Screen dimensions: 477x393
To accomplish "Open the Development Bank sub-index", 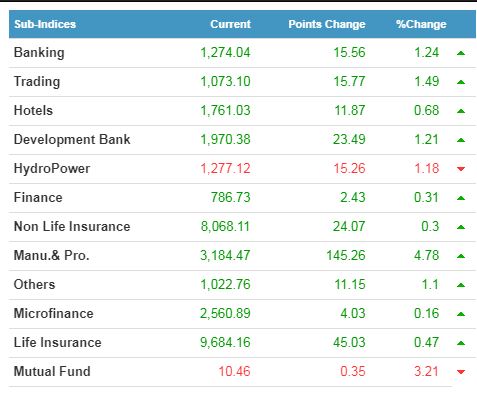I will pyautogui.click(x=72, y=140).
